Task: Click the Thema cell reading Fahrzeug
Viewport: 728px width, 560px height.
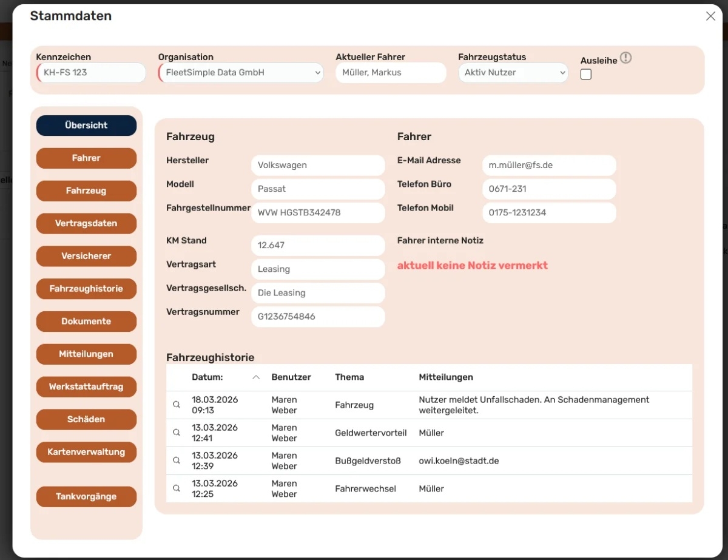Action: [354, 405]
